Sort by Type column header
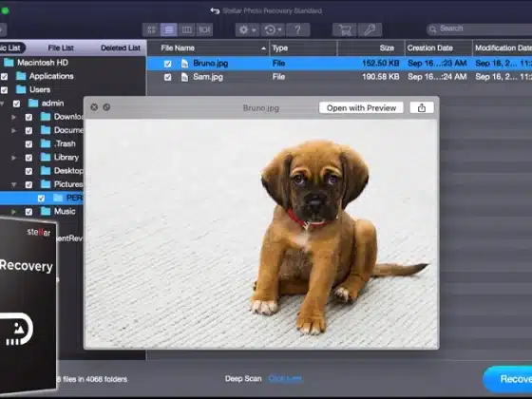532x399 pixels. pyautogui.click(x=304, y=48)
